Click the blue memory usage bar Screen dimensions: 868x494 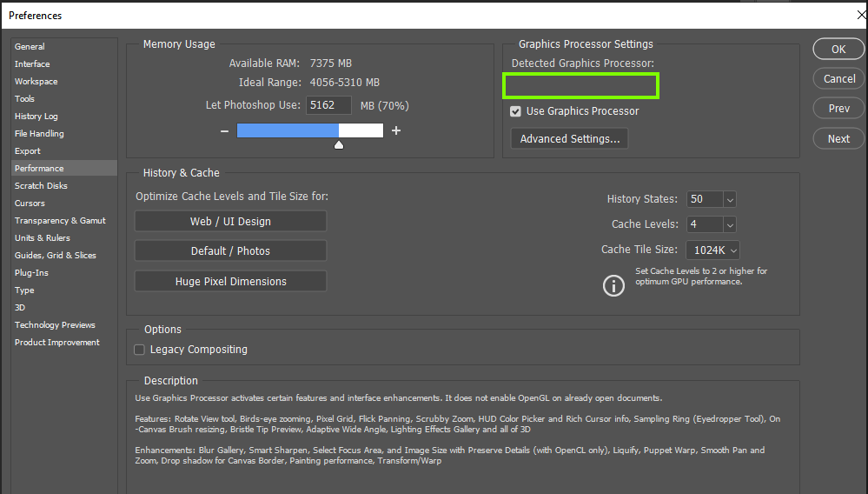288,130
